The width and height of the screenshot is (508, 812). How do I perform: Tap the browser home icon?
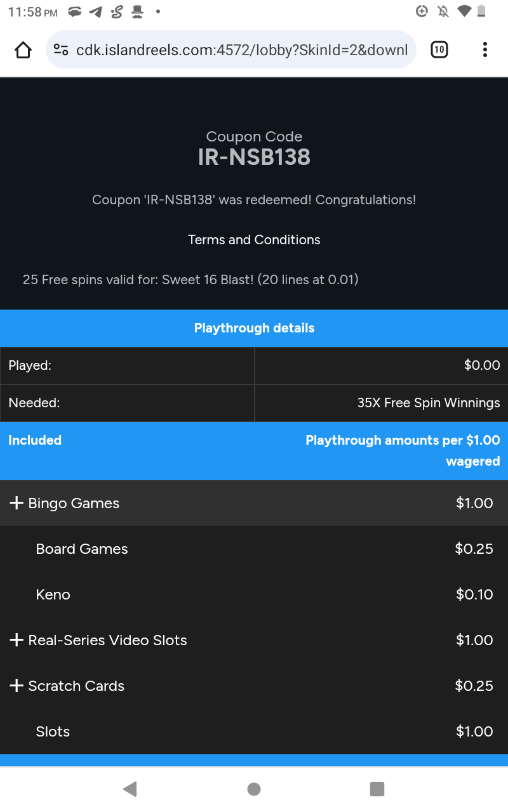pos(23,49)
